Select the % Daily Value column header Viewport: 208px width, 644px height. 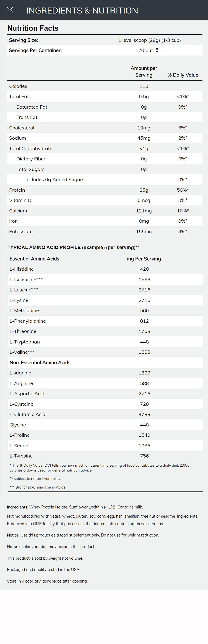(x=183, y=75)
